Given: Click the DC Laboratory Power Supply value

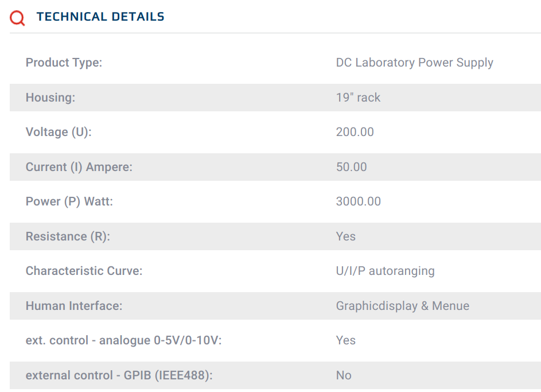Looking at the screenshot, I should (x=414, y=63).
